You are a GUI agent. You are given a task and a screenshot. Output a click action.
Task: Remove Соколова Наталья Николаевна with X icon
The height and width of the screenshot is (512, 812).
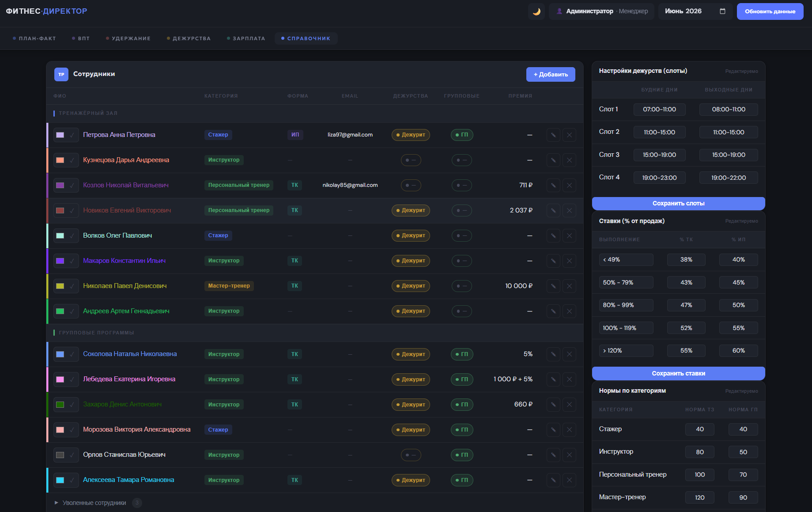570,354
